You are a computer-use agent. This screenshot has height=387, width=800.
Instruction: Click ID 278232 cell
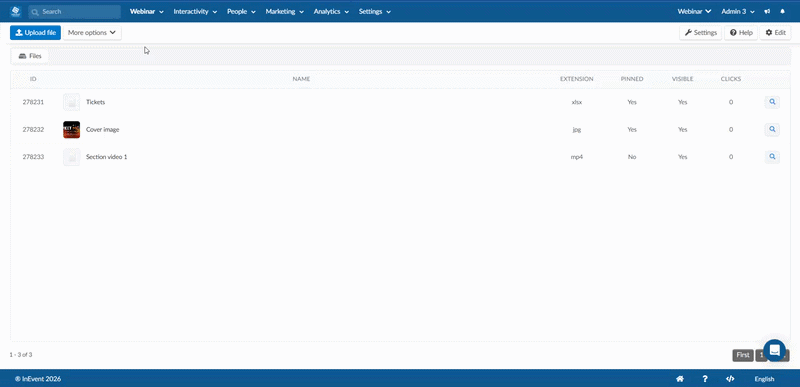pyautogui.click(x=33, y=130)
